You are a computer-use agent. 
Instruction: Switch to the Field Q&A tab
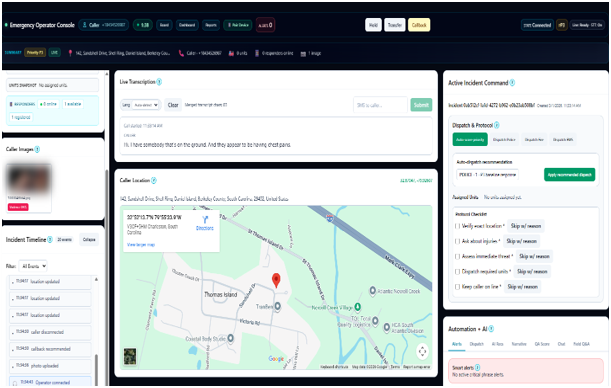coord(581,344)
